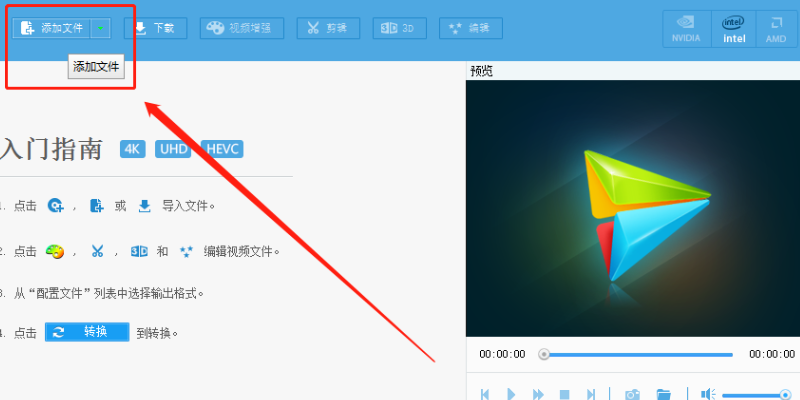800x400 pixels.
Task: Open 视频增强 (Video Enhance) from toolbar
Action: 241,28
